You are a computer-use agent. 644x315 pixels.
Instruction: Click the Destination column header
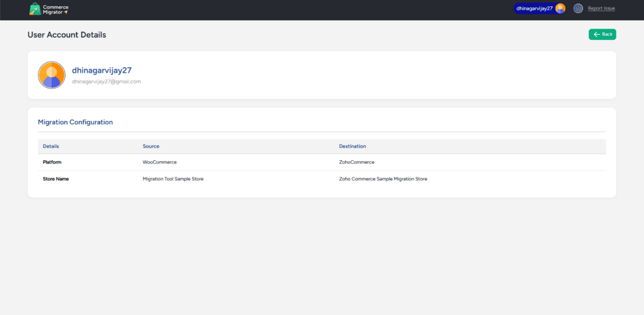352,146
